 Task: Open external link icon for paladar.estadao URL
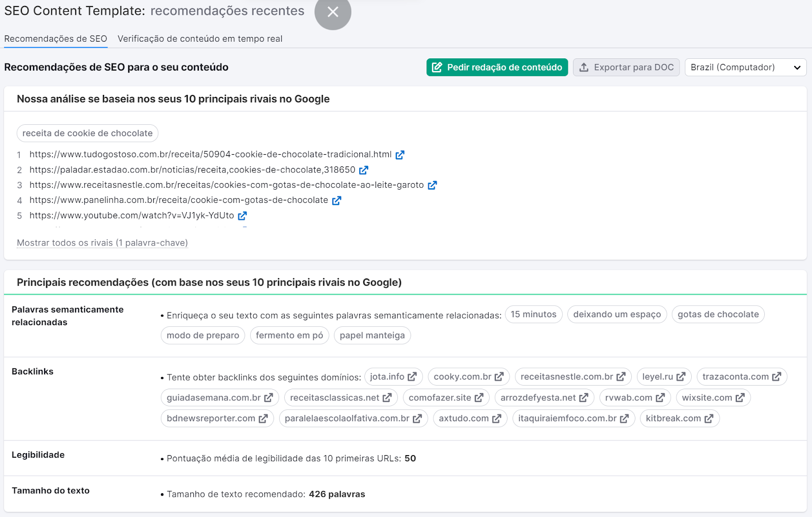[364, 170]
